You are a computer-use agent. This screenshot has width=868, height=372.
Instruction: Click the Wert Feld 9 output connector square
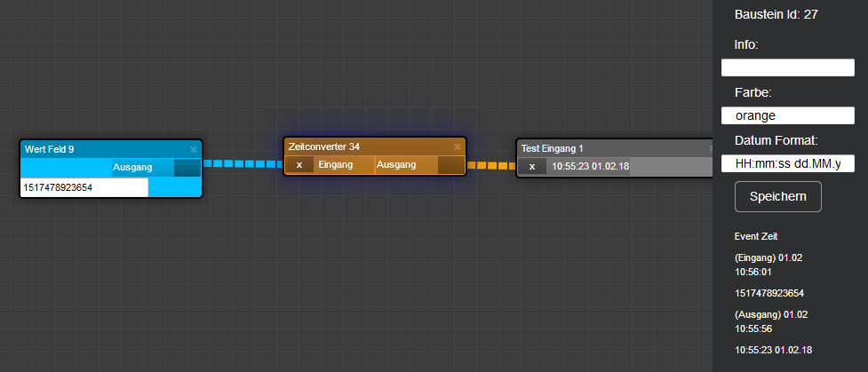click(x=187, y=168)
